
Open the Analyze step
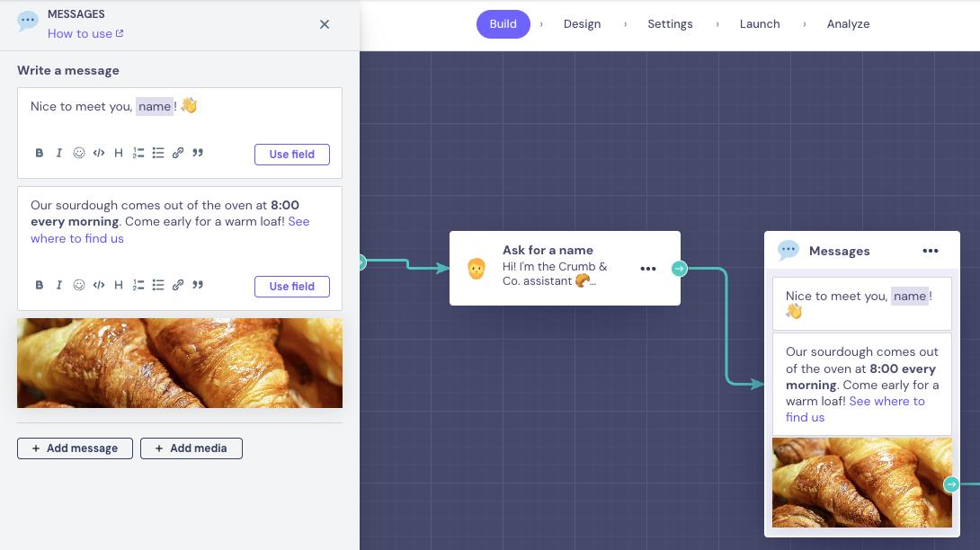848,24
